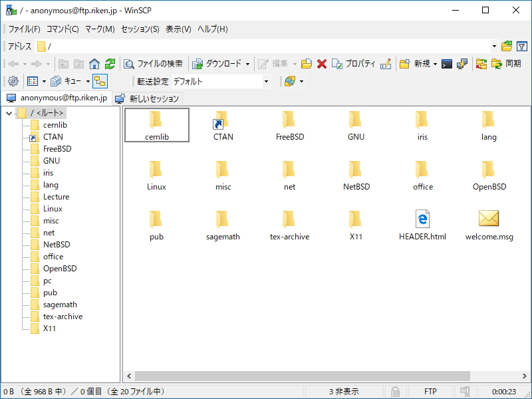Open the preferences gear icon
Image resolution: width=532 pixels, height=399 pixels.
coord(13,81)
